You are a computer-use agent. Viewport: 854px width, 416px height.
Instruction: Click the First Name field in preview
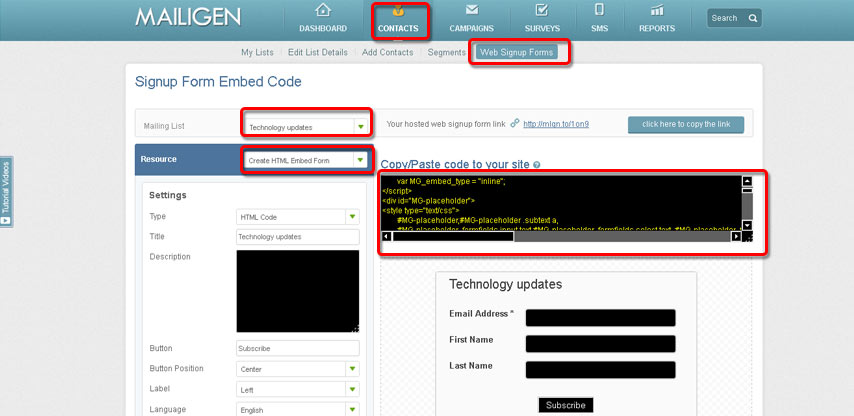pos(600,344)
